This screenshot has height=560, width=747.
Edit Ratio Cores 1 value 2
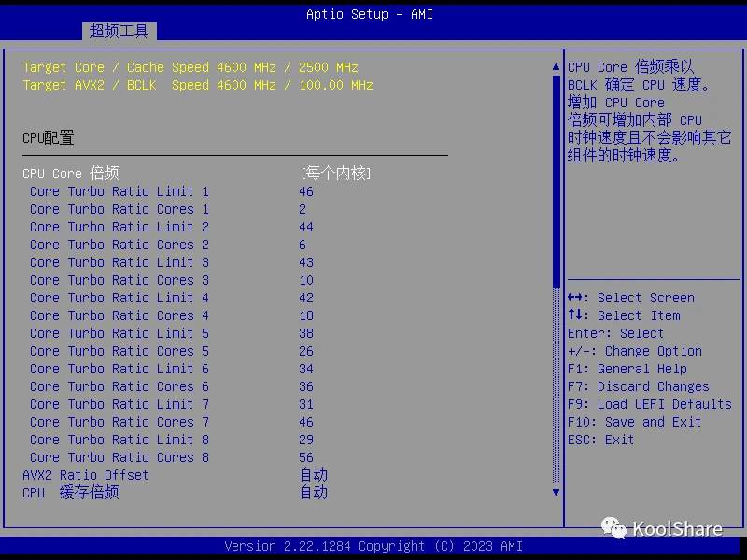pos(303,209)
